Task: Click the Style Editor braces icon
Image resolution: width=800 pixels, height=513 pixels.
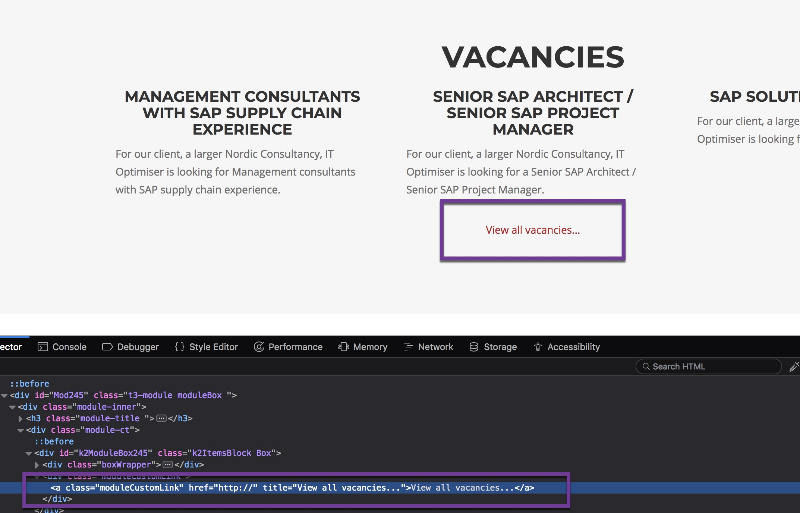Action: pyautogui.click(x=180, y=347)
